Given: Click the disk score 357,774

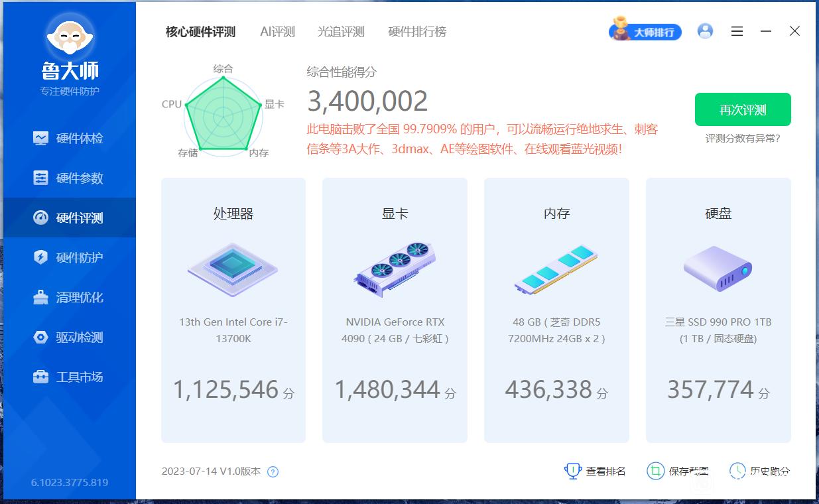Looking at the screenshot, I should [710, 389].
